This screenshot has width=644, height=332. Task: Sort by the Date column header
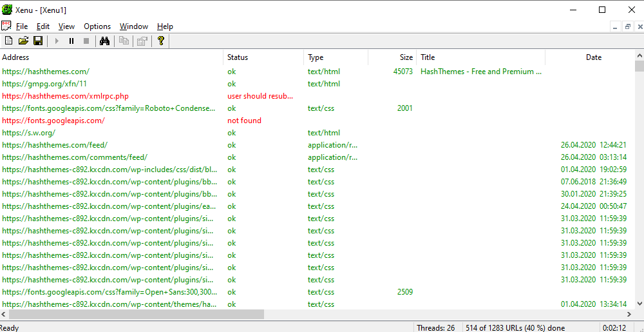590,57
